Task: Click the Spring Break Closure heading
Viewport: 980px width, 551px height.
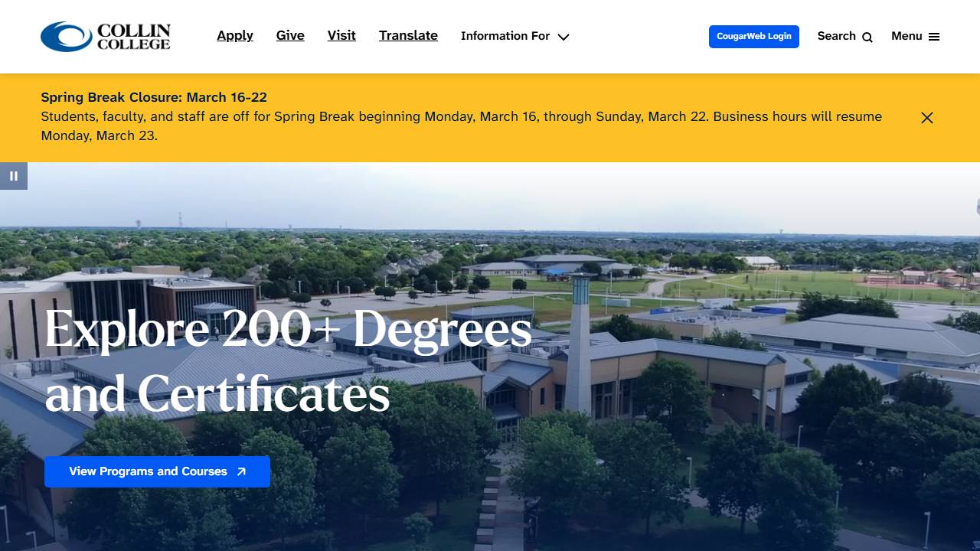Action: coord(153,97)
